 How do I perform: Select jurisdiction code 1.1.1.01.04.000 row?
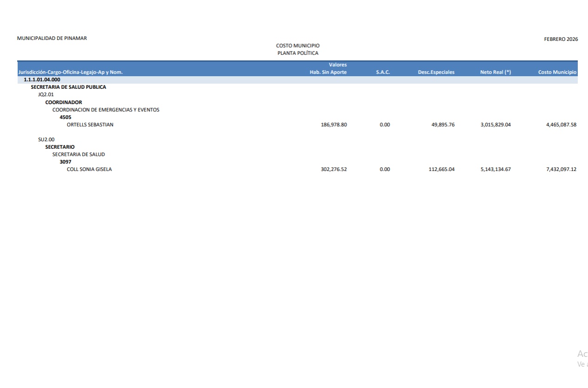(42, 79)
